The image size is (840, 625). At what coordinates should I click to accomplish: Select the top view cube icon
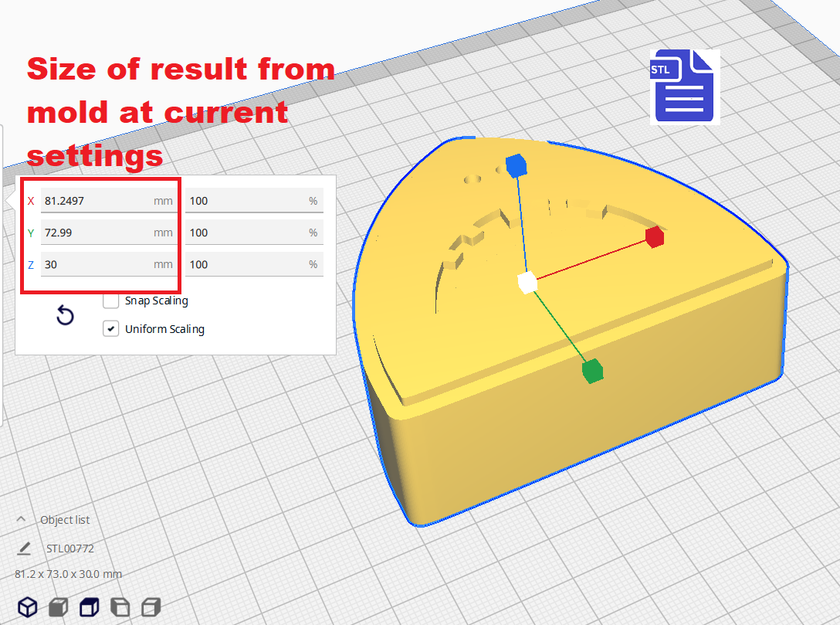pos(90,607)
